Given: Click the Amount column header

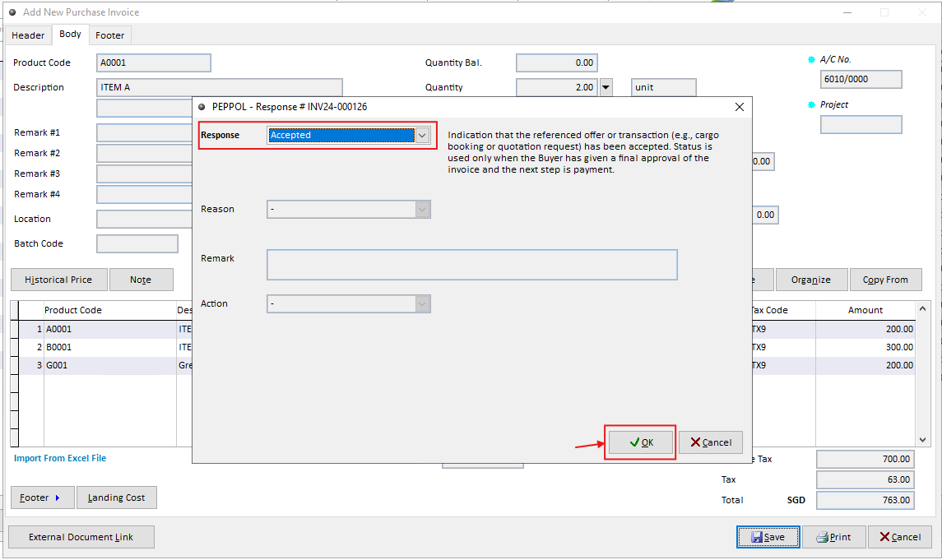Looking at the screenshot, I should [865, 310].
